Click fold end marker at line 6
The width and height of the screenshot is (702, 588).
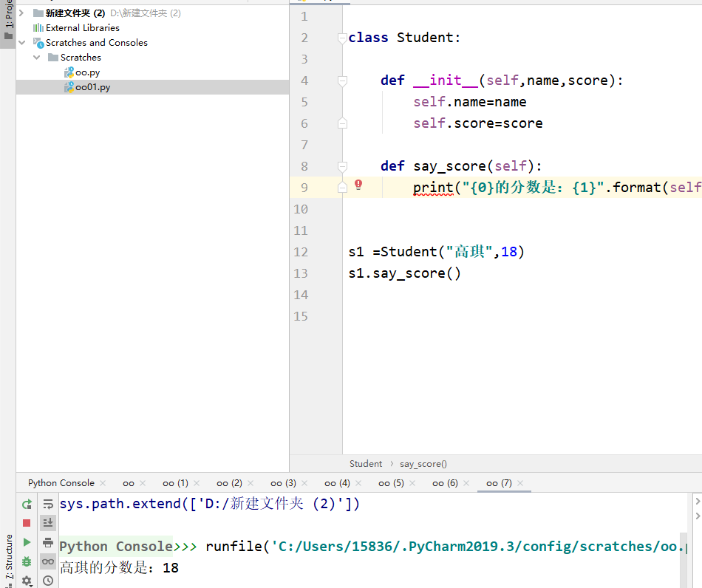click(342, 123)
